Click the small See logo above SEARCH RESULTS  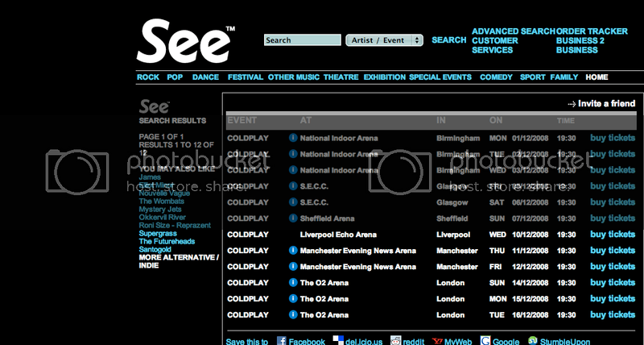click(155, 107)
